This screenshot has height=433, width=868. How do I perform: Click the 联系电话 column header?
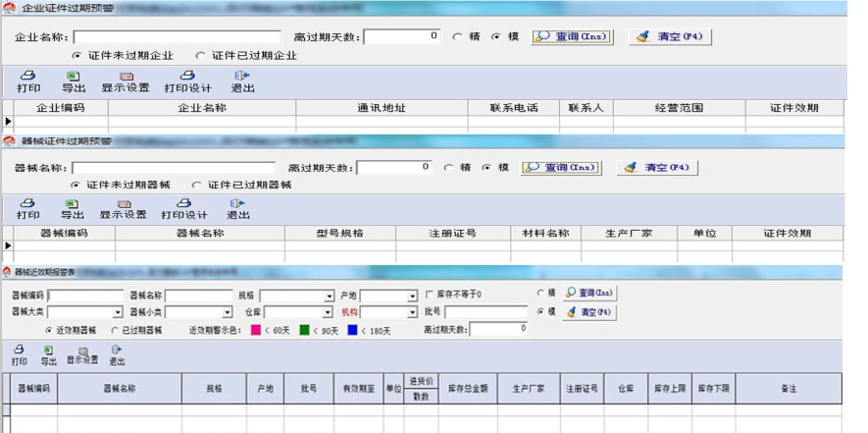click(514, 108)
